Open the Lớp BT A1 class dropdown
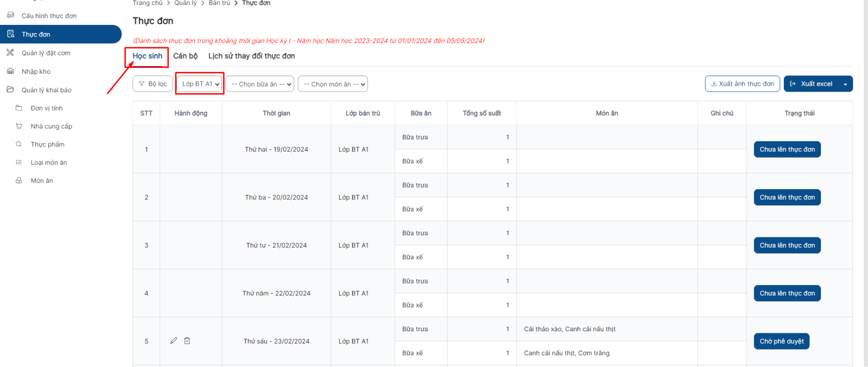Screen dimensions: 868x367 (200, 84)
